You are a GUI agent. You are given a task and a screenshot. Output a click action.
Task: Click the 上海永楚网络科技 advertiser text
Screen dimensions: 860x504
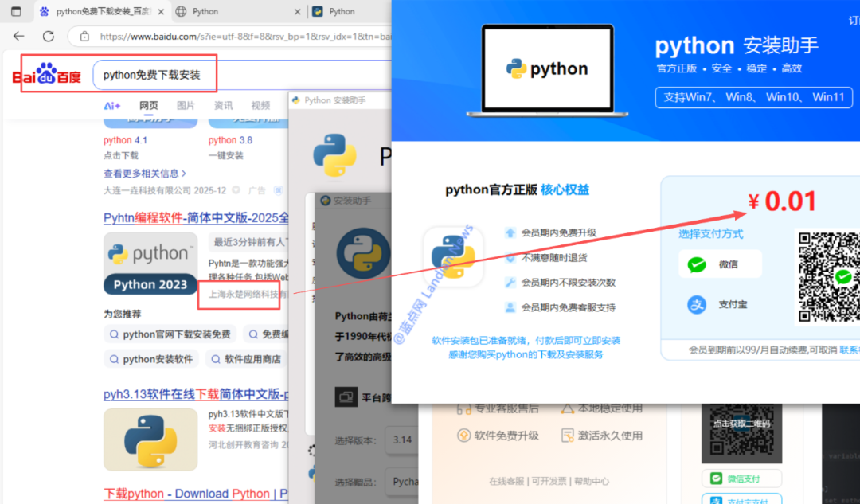point(248,295)
